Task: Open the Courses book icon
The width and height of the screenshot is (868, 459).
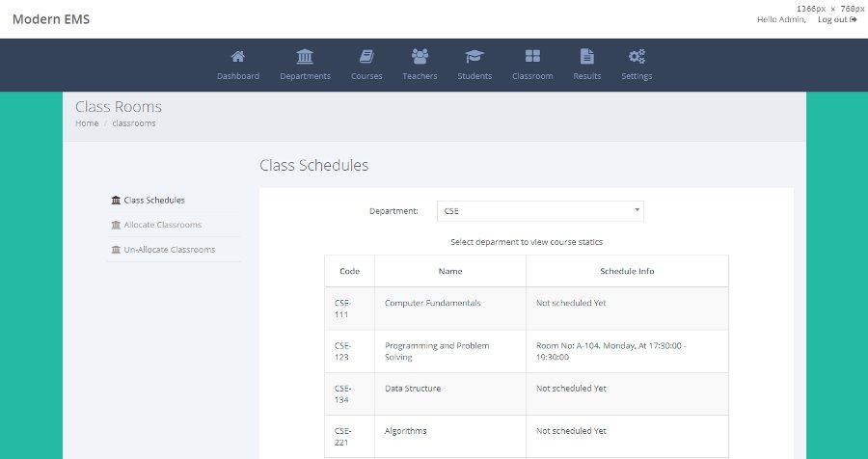Action: pyautogui.click(x=366, y=56)
